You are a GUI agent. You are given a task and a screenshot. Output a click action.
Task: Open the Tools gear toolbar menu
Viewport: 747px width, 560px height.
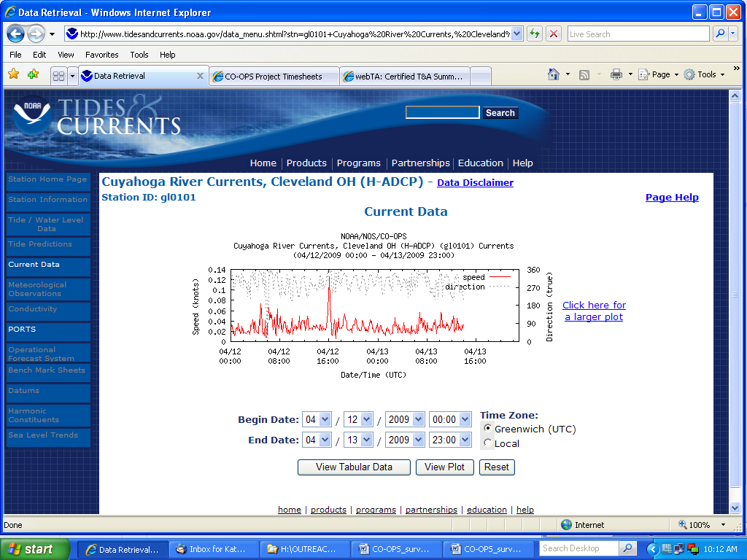(x=704, y=74)
